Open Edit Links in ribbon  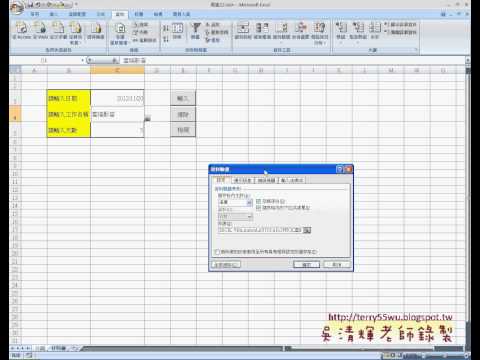(144, 40)
